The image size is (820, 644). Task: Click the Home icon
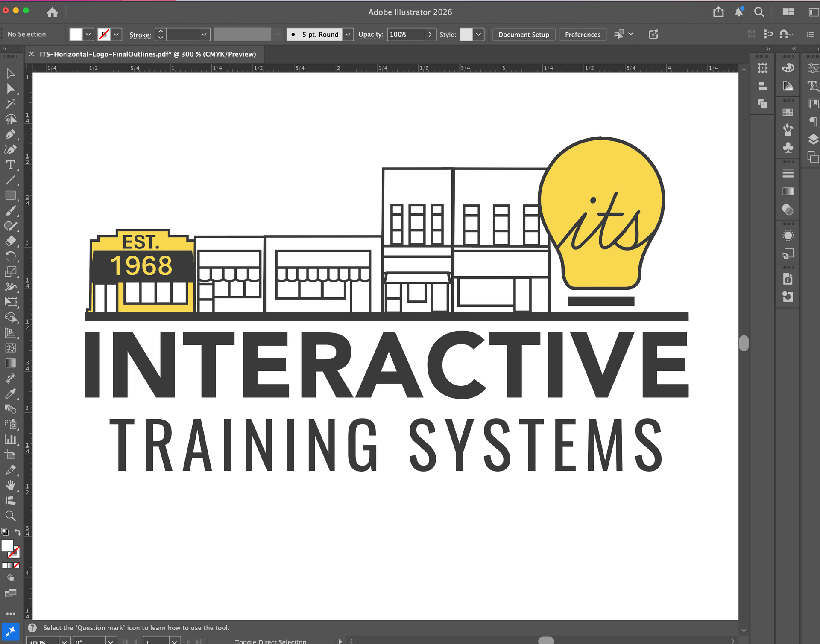52,12
